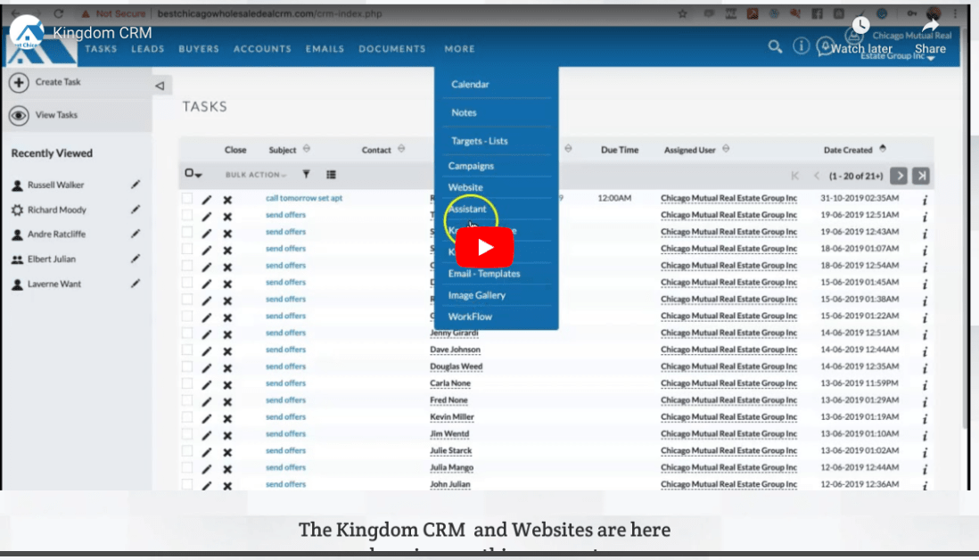
Task: Tick the checkbox on the Kevin Miller row
Action: 187,417
